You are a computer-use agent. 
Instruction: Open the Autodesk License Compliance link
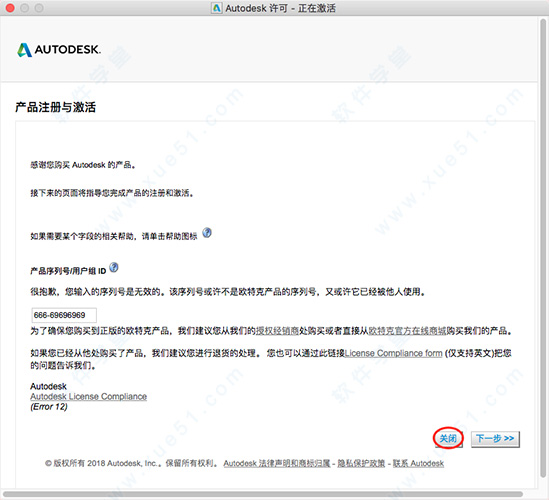tap(89, 397)
